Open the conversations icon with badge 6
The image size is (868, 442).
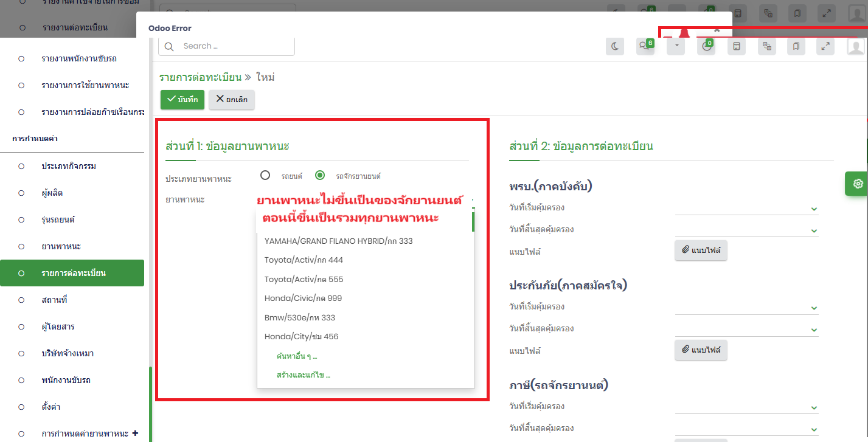[x=645, y=46]
